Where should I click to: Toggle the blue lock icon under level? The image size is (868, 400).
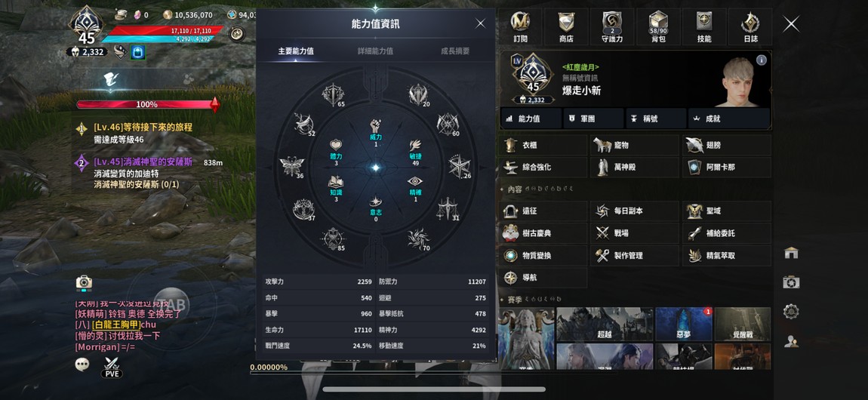point(137,53)
